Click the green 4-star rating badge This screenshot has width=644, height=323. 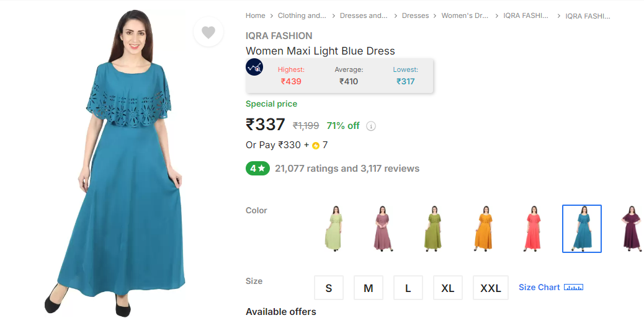(257, 168)
